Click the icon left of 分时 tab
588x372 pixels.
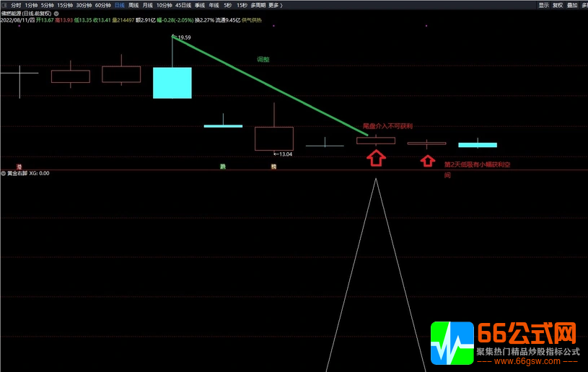(4, 5)
